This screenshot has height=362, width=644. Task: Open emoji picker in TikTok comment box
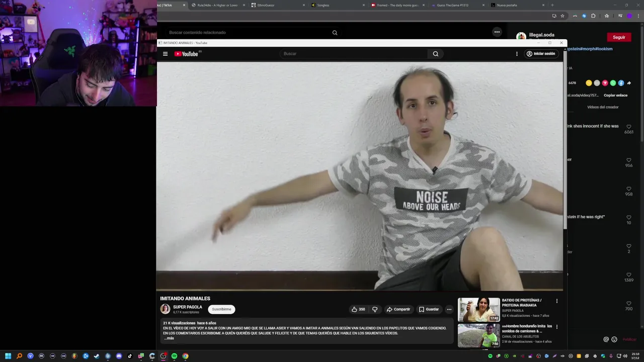click(x=614, y=339)
